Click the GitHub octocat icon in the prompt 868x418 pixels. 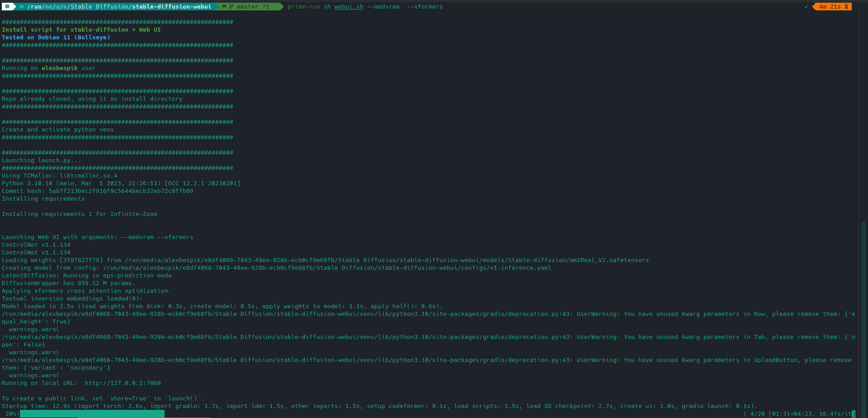pyautogui.click(x=224, y=6)
